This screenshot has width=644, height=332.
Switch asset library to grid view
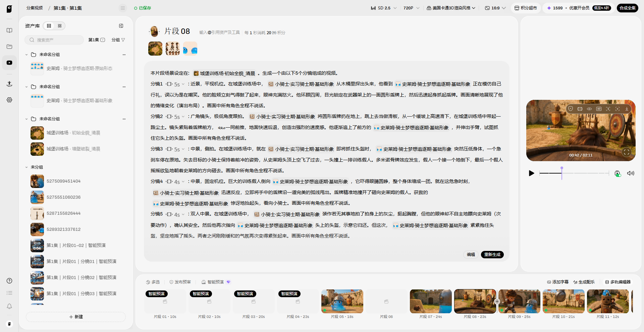point(60,26)
